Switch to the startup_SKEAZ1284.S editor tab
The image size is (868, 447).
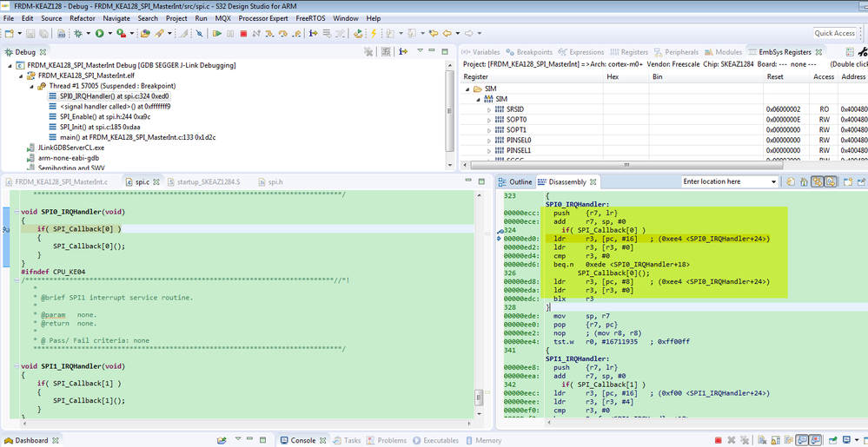tap(207, 181)
